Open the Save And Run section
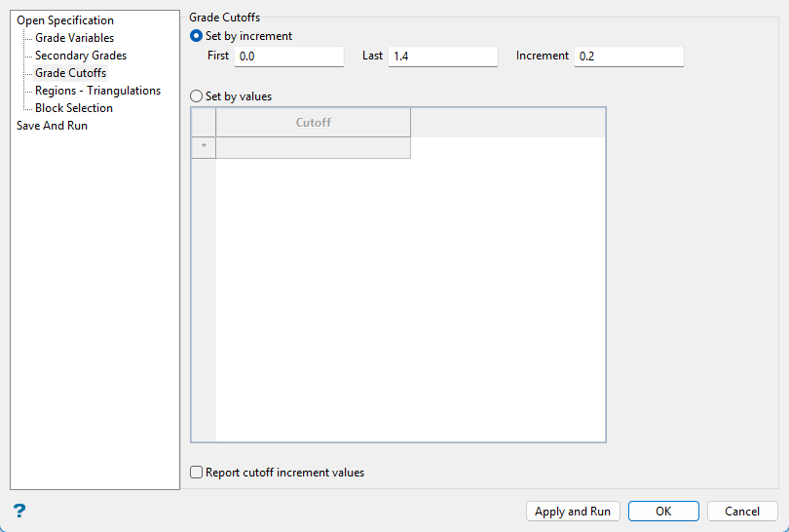The image size is (789, 532). (x=52, y=126)
